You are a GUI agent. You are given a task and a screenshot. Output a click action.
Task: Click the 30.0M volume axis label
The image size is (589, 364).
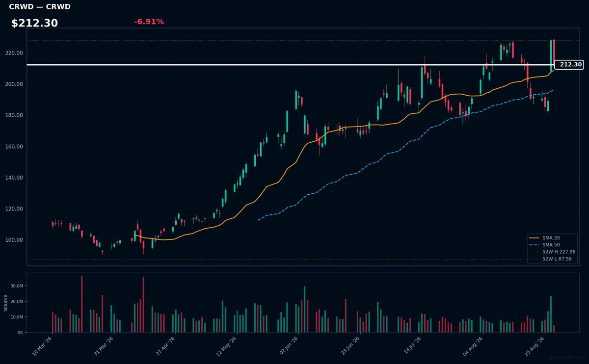17,286
